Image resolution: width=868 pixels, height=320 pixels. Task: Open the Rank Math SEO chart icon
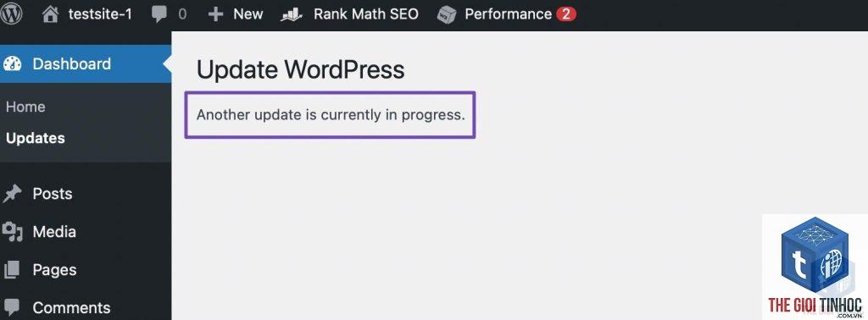(292, 15)
